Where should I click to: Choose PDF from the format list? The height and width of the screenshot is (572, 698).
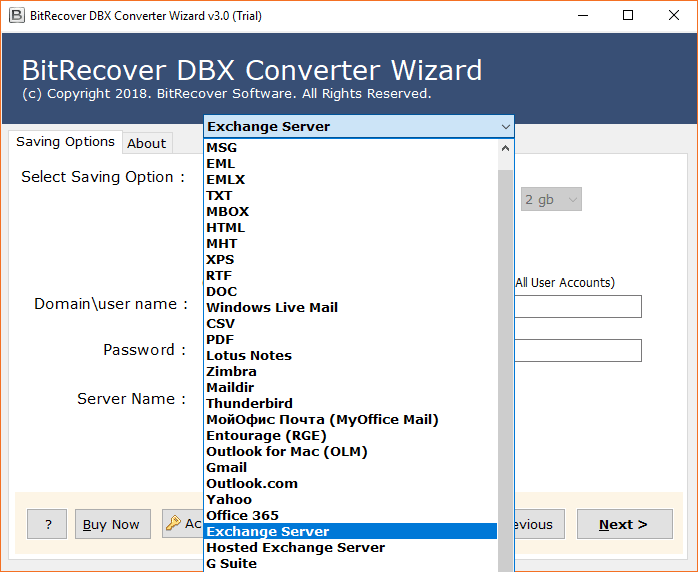click(220, 339)
